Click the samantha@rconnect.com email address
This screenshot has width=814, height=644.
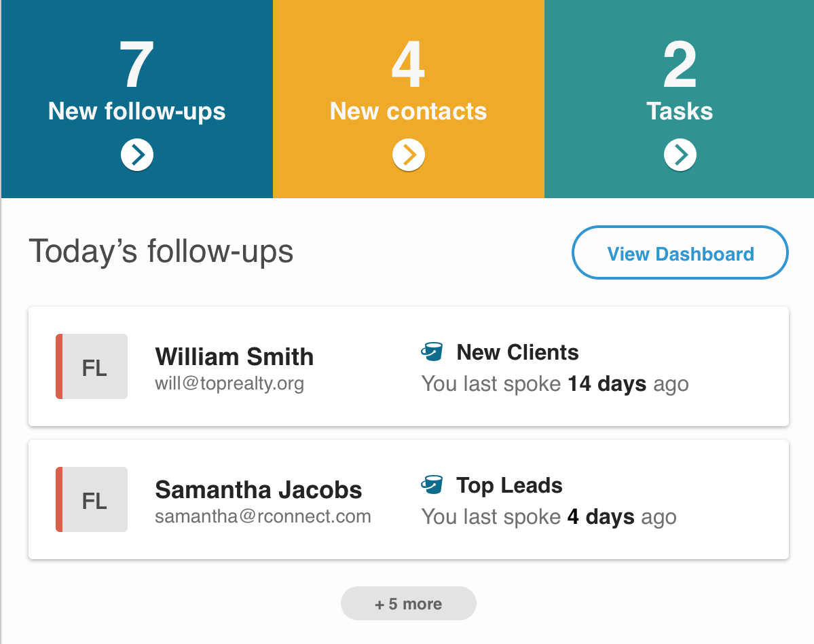point(263,516)
